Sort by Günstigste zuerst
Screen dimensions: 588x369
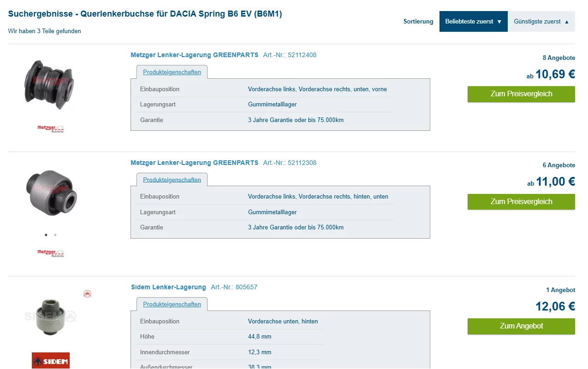[541, 22]
